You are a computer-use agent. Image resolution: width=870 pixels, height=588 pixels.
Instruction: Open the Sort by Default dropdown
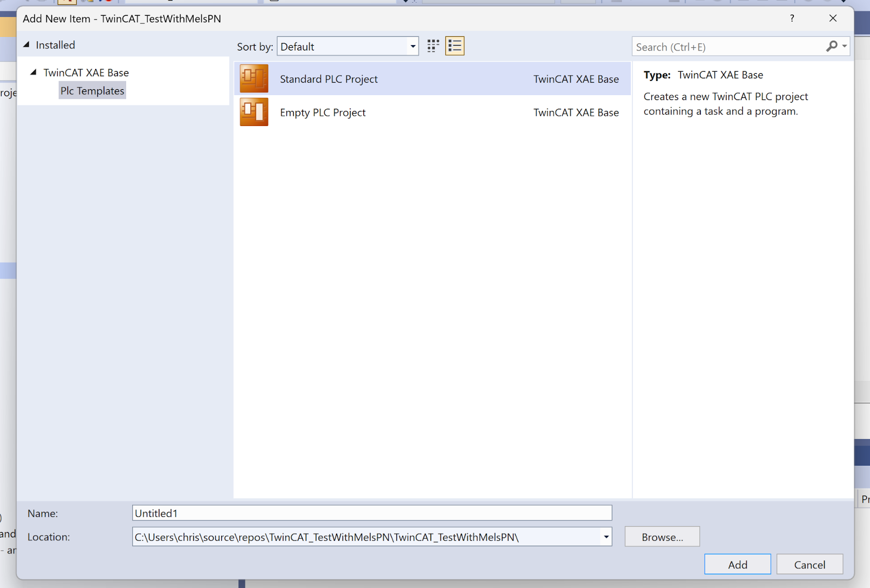[348, 47]
